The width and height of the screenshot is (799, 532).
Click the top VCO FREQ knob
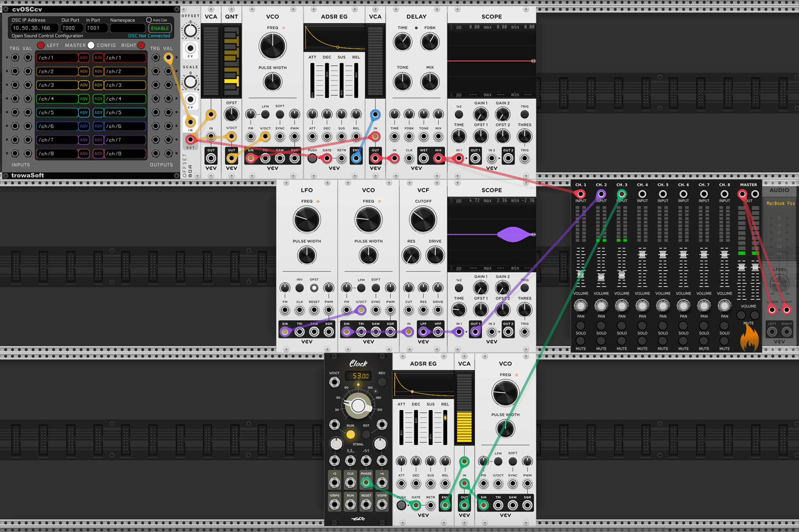[x=272, y=46]
